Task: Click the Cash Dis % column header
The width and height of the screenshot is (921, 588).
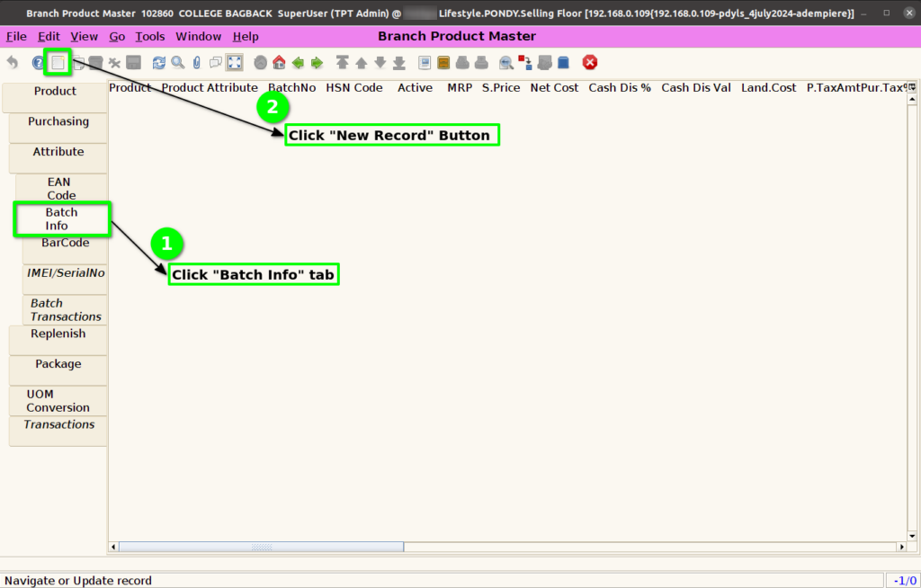Action: pyautogui.click(x=620, y=87)
